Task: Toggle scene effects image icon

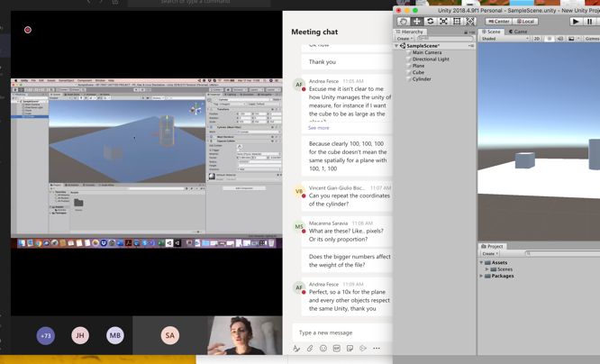Action: click(x=571, y=39)
